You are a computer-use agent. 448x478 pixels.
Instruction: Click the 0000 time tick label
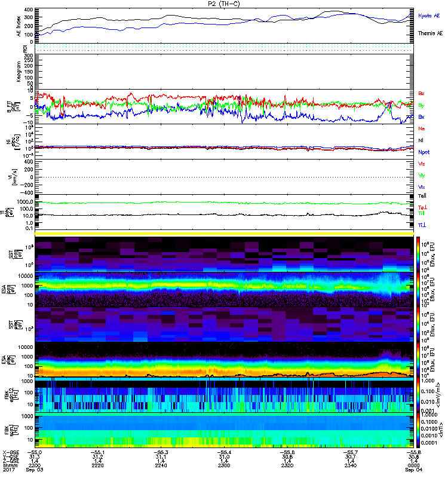tap(413, 465)
